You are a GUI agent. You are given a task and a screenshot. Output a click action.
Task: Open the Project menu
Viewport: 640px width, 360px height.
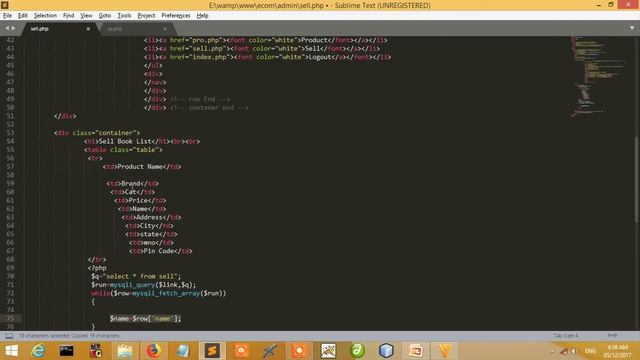tap(146, 16)
